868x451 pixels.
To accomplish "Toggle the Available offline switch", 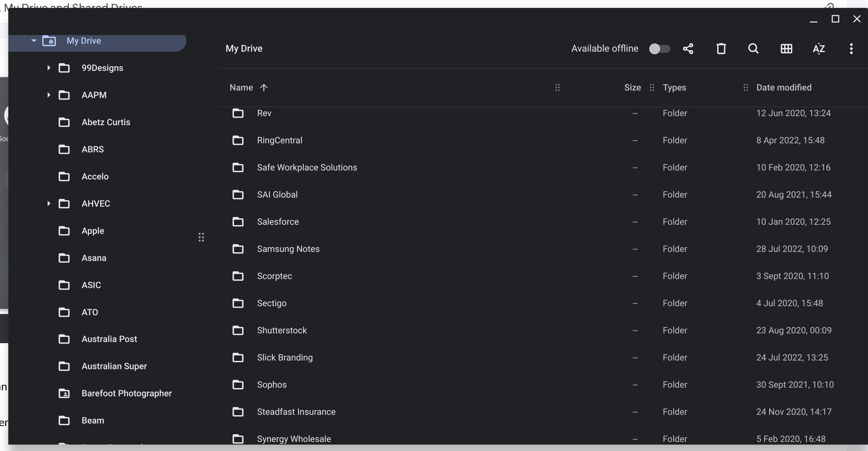I will coord(659,49).
